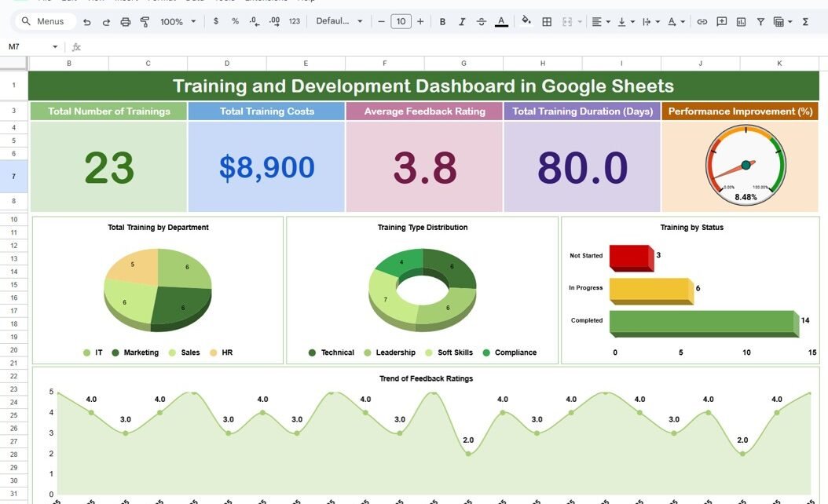Screen dimensions: 828x504
Task: Expand the text wrapping dropdown arrow
Action: (x=658, y=22)
